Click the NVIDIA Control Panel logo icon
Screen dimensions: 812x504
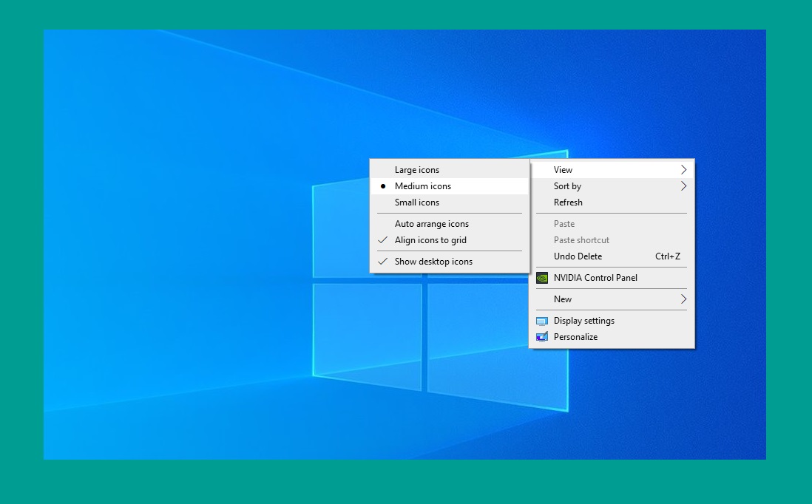[541, 278]
